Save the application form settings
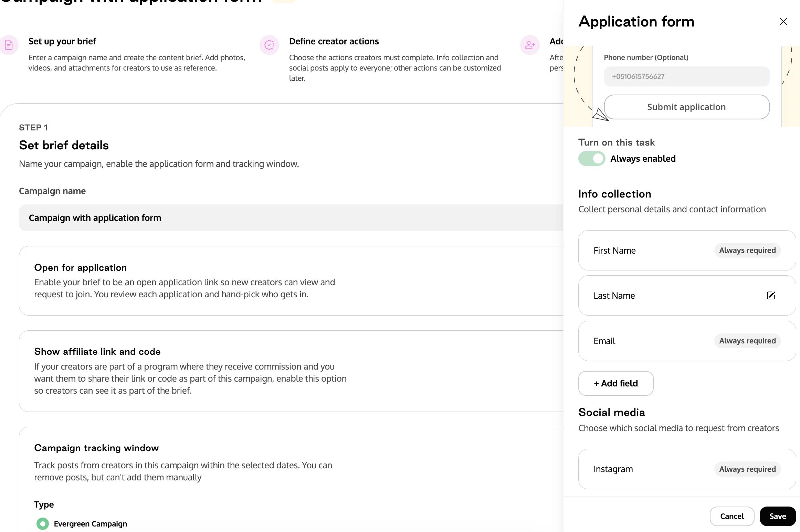Screen dimensions: 800x532 coord(778,516)
